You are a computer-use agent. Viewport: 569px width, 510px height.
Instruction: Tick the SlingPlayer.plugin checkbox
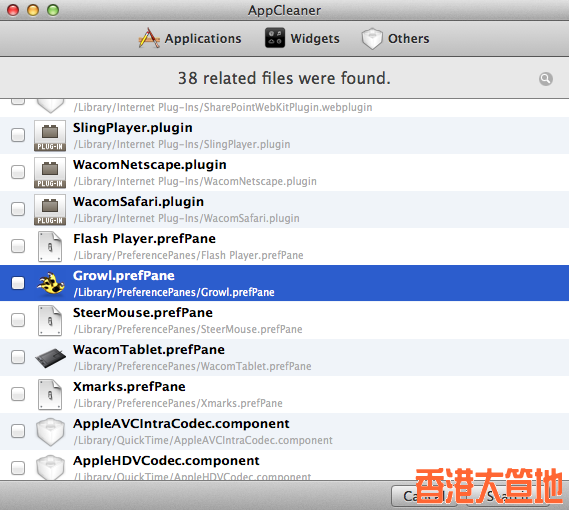pyautogui.click(x=18, y=135)
